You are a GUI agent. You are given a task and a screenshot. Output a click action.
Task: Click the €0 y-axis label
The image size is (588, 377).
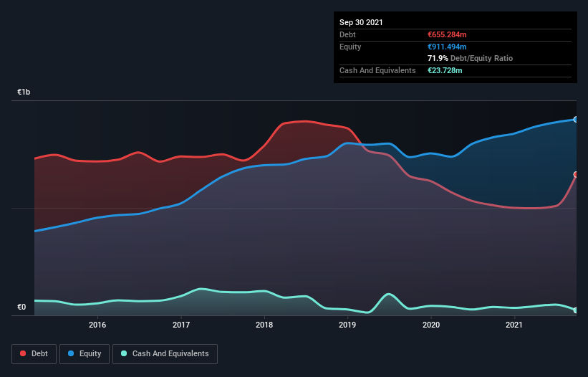click(21, 307)
